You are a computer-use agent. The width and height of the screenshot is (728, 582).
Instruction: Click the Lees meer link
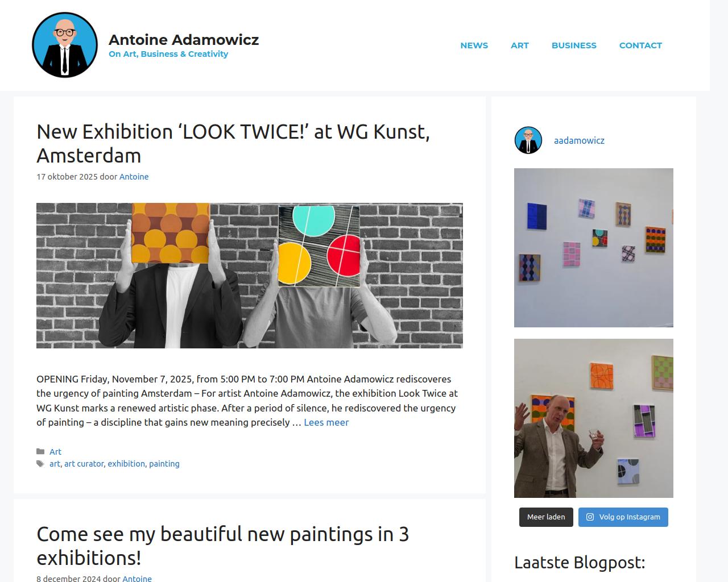326,422
